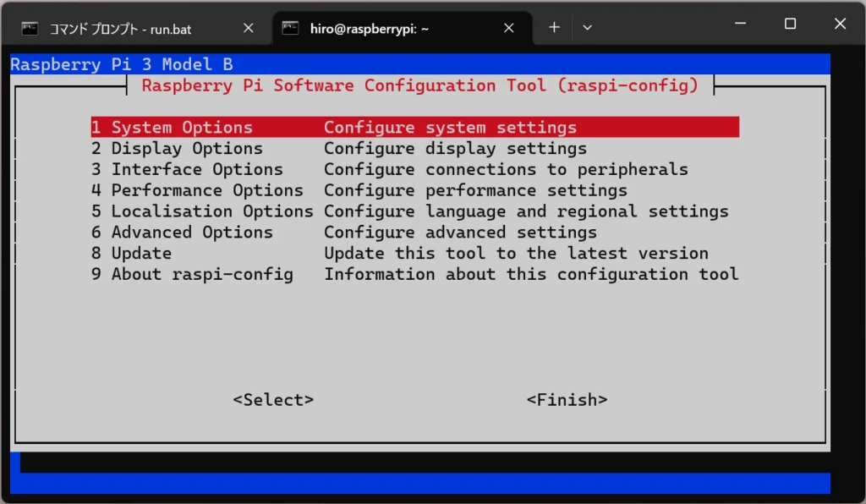Open a new terminal tab

coord(554,27)
